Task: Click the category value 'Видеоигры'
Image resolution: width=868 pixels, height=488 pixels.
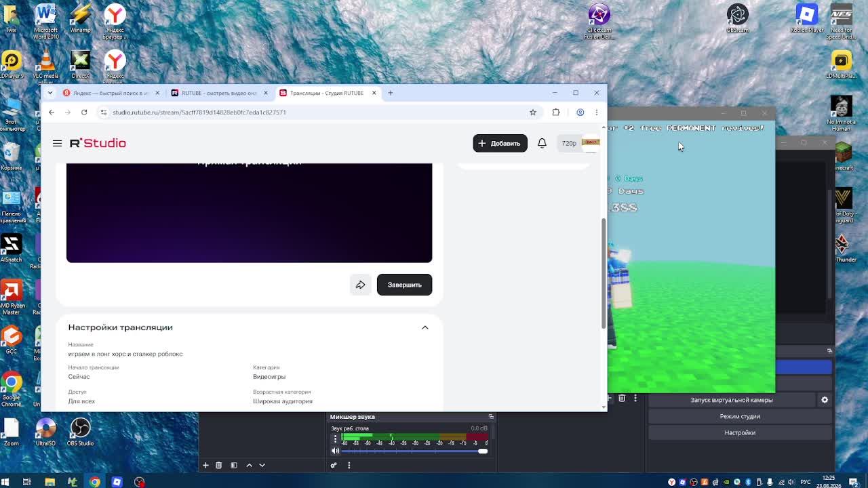Action: click(x=269, y=377)
